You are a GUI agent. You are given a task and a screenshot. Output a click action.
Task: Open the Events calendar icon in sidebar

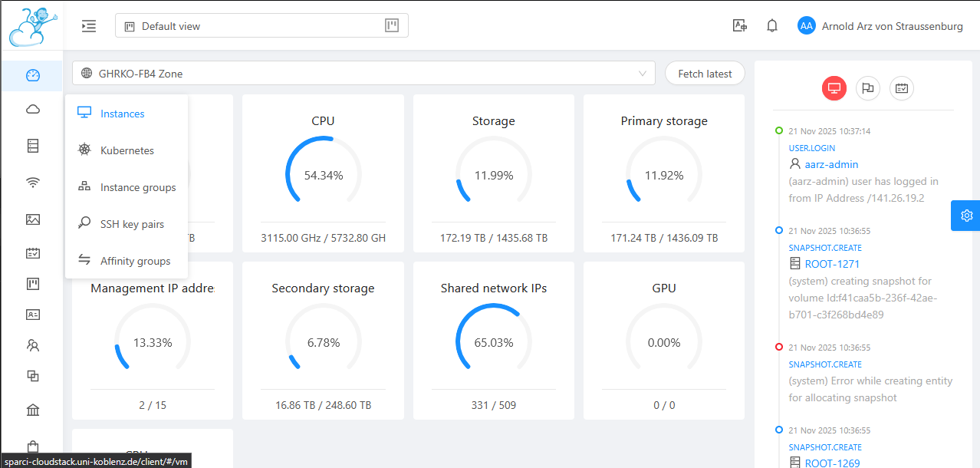[32, 253]
